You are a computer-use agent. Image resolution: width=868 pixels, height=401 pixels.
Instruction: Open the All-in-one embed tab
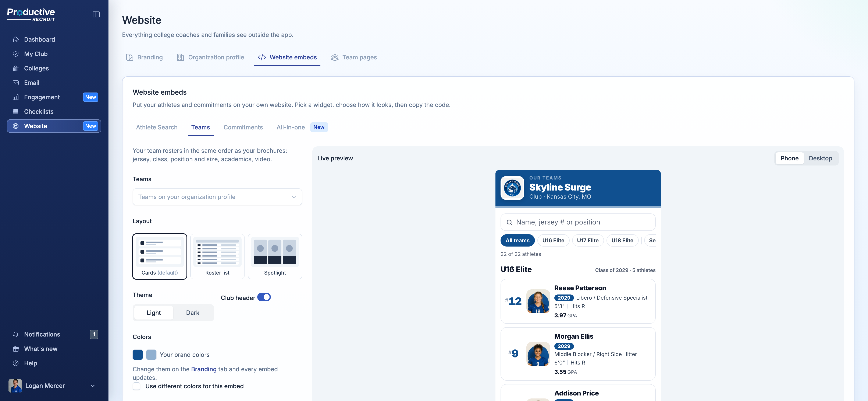291,127
